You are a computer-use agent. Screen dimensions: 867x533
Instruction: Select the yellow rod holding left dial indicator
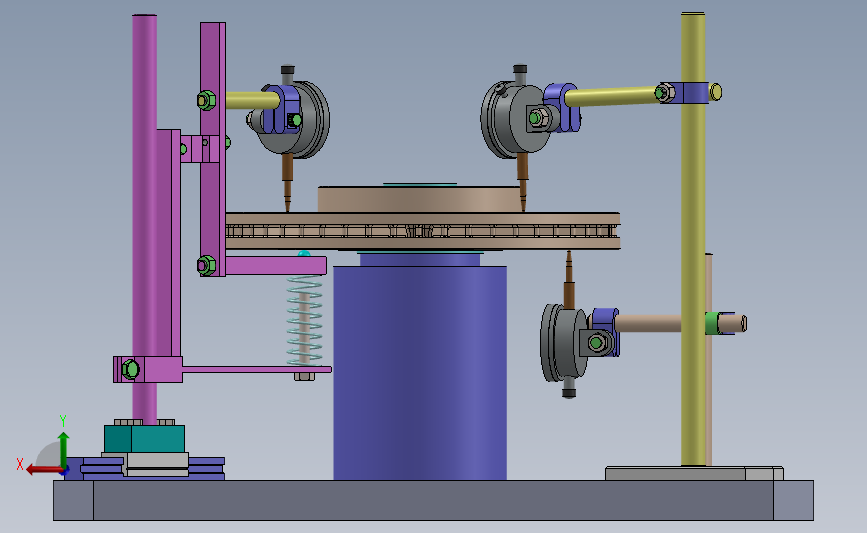point(252,101)
